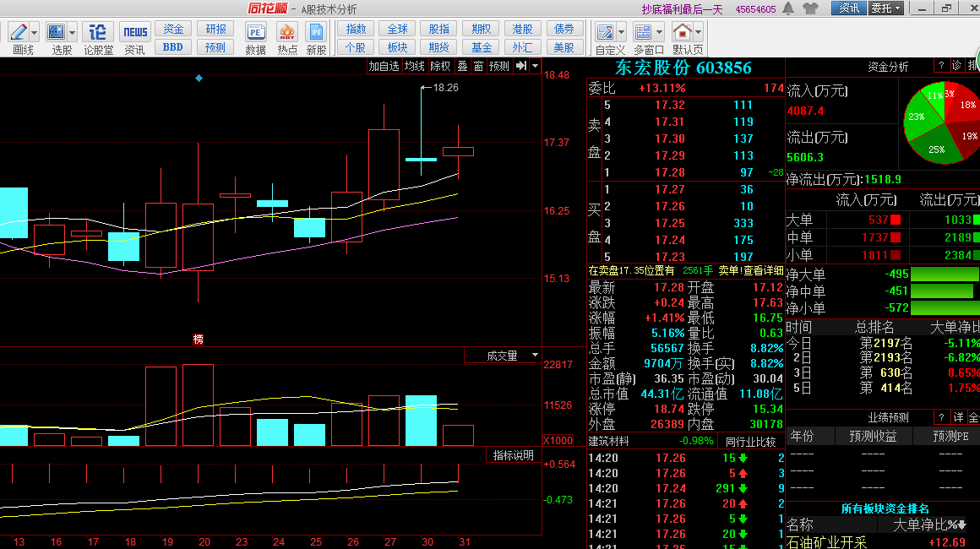Open the 热点 hot topics icon
This screenshot has height=549, width=980.
click(287, 33)
